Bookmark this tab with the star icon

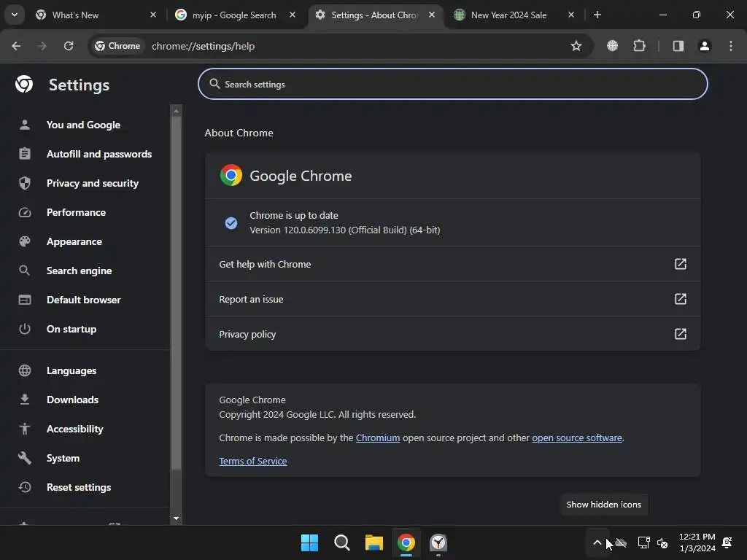576,46
